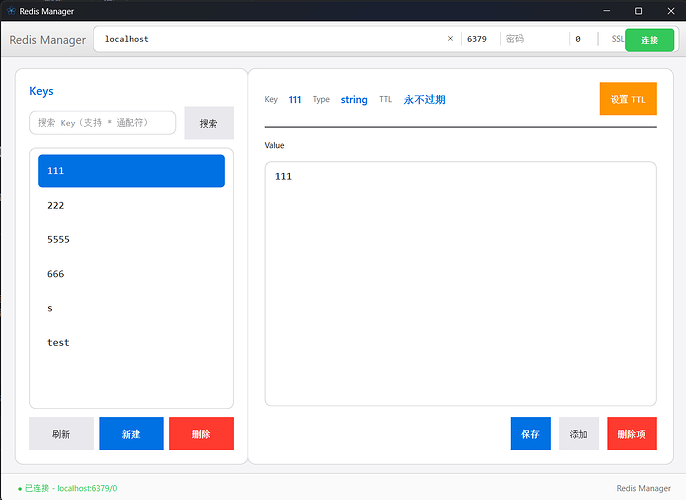686x500 pixels.
Task: Select key 111 in the keys list
Action: pos(131,171)
